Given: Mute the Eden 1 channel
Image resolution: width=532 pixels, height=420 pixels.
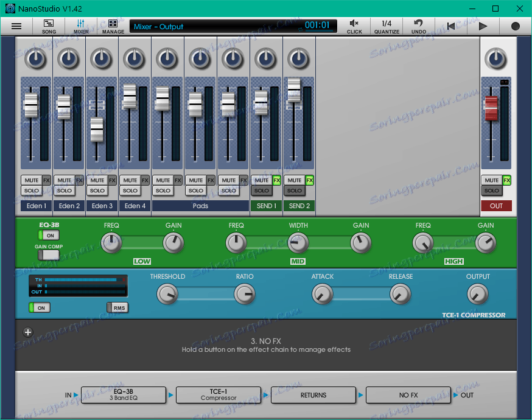Looking at the screenshot, I should (x=32, y=180).
